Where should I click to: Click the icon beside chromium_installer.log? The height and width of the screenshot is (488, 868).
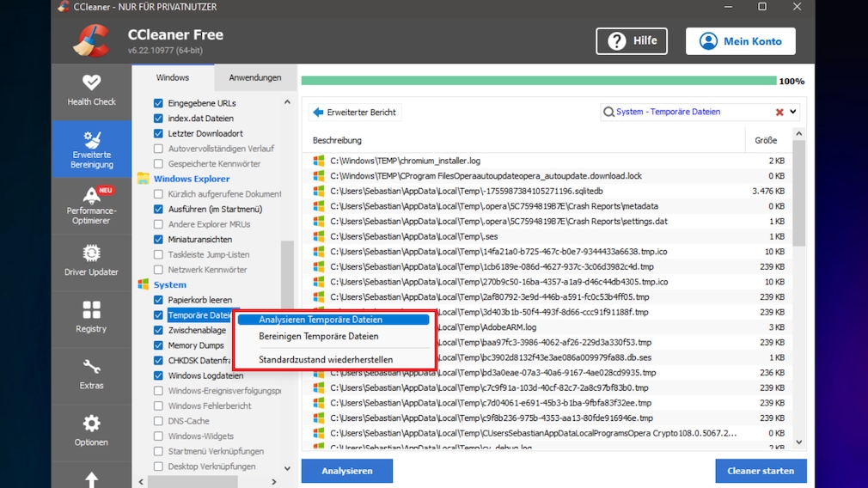click(x=319, y=161)
